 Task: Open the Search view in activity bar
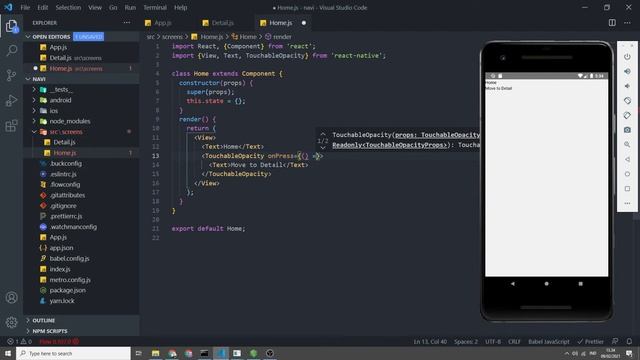(x=11, y=51)
